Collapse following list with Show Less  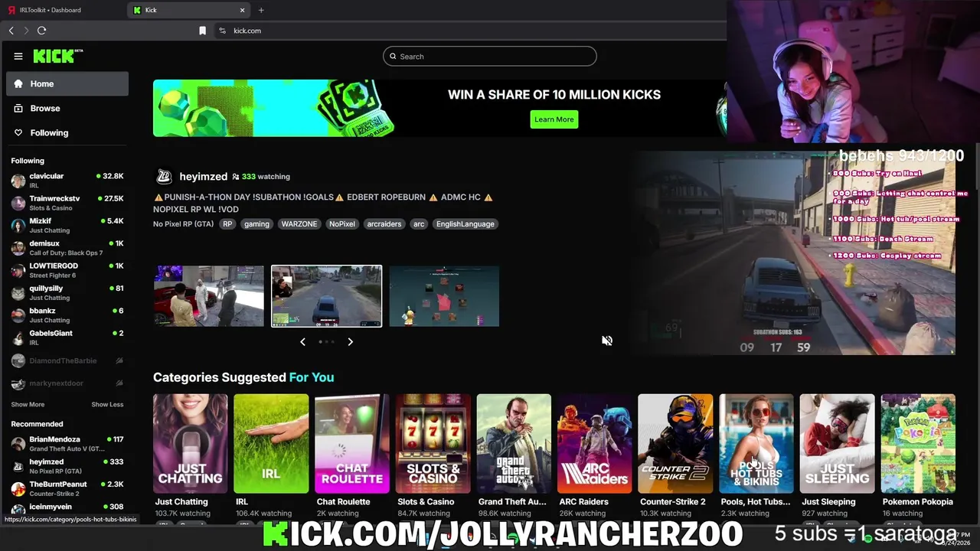pos(107,404)
